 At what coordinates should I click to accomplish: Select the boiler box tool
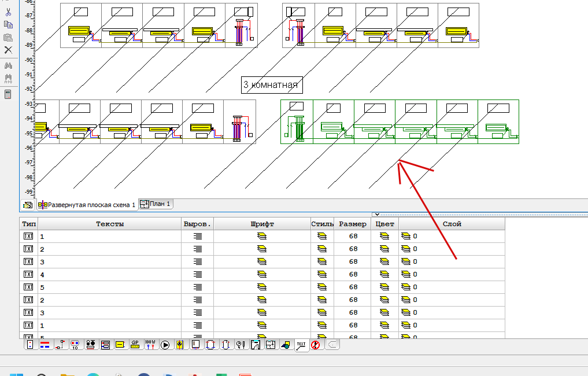pyautogui.click(x=195, y=345)
